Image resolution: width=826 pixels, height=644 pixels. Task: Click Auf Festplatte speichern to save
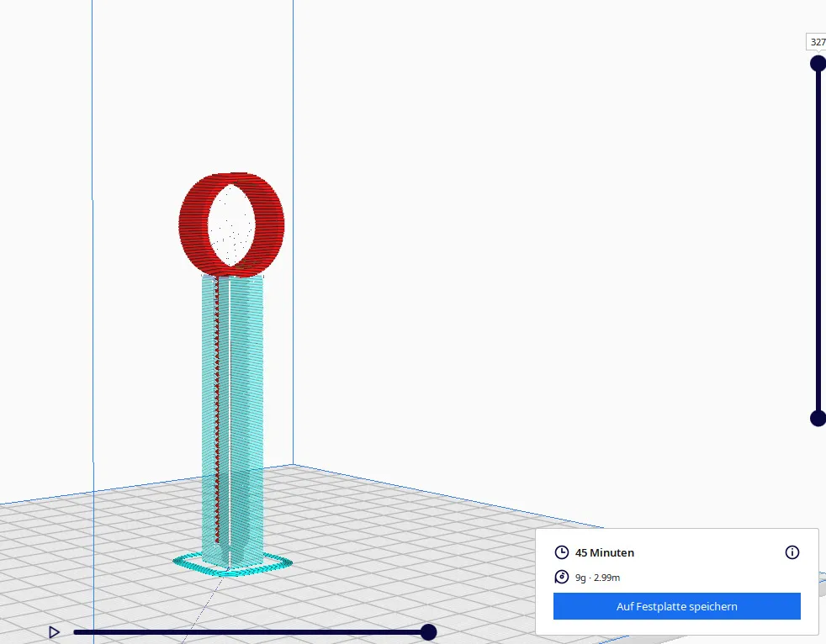point(676,606)
